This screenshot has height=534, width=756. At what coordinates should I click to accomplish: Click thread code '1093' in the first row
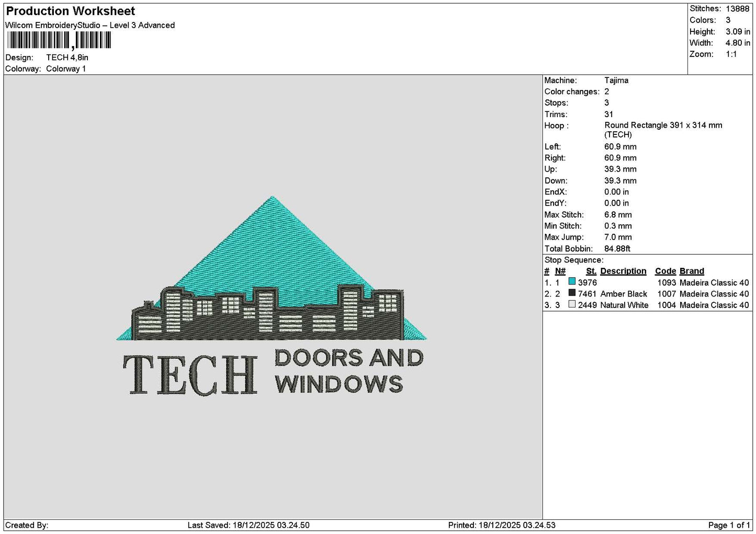click(667, 282)
